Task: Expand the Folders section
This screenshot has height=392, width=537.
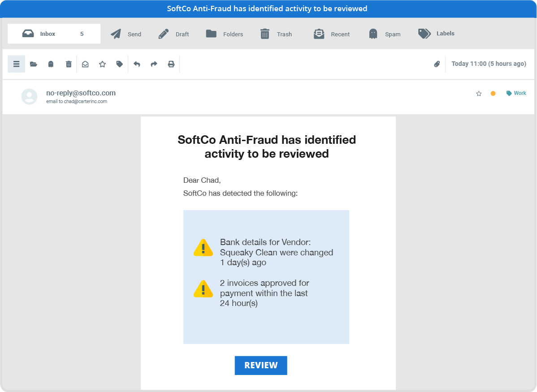Action: (x=224, y=34)
